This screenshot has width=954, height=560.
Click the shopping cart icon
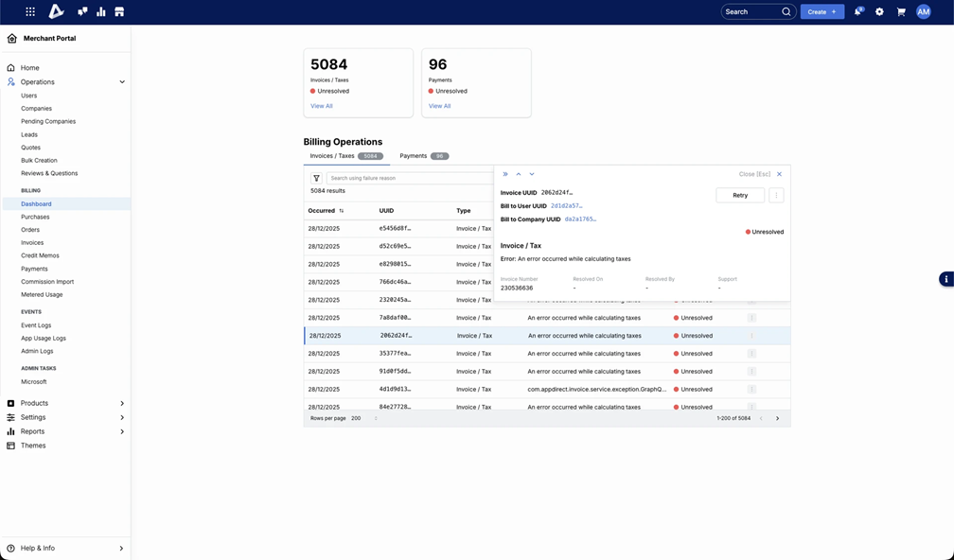901,12
